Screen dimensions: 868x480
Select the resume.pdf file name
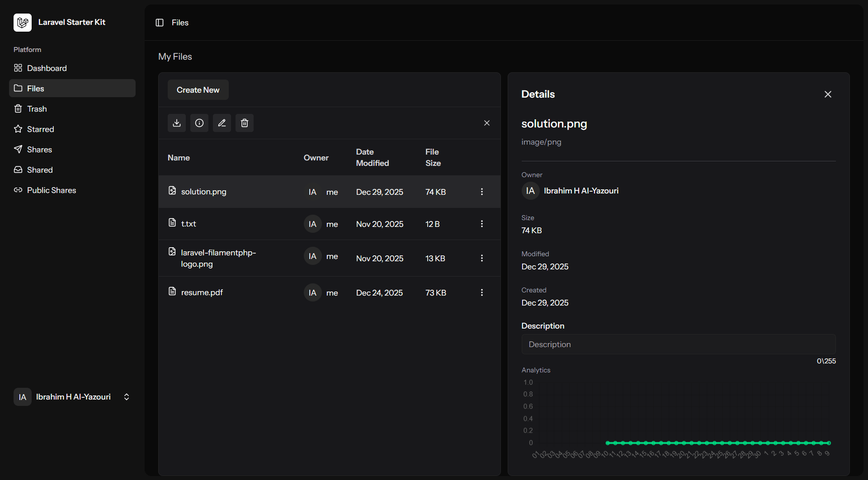pyautogui.click(x=202, y=292)
